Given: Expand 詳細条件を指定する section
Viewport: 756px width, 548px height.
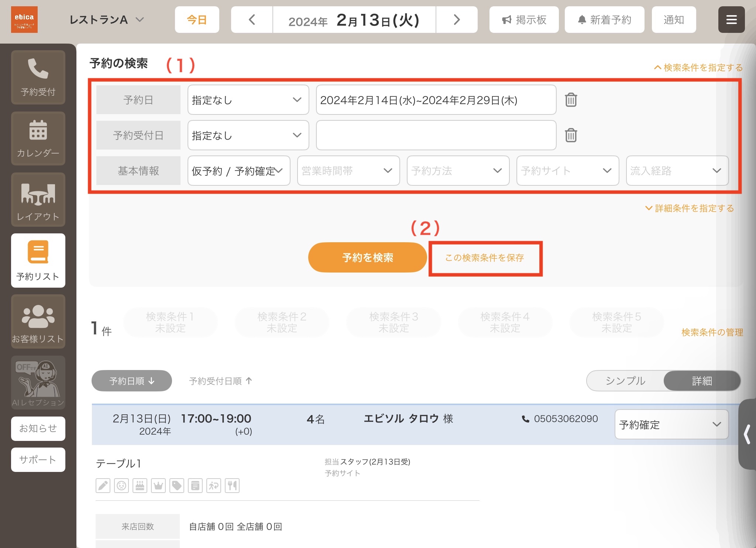Looking at the screenshot, I should [690, 208].
